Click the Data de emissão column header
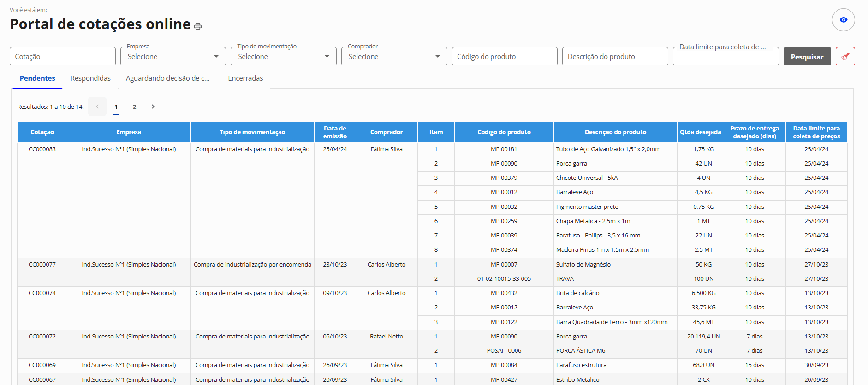The height and width of the screenshot is (385, 868). pos(335,132)
